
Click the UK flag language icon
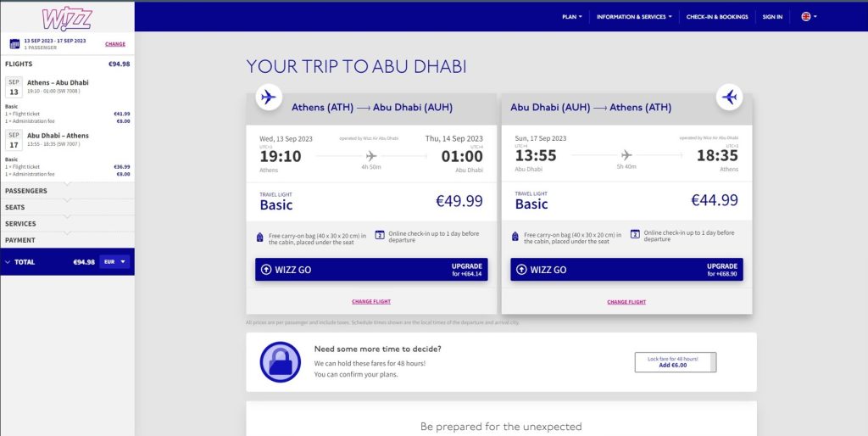point(805,16)
